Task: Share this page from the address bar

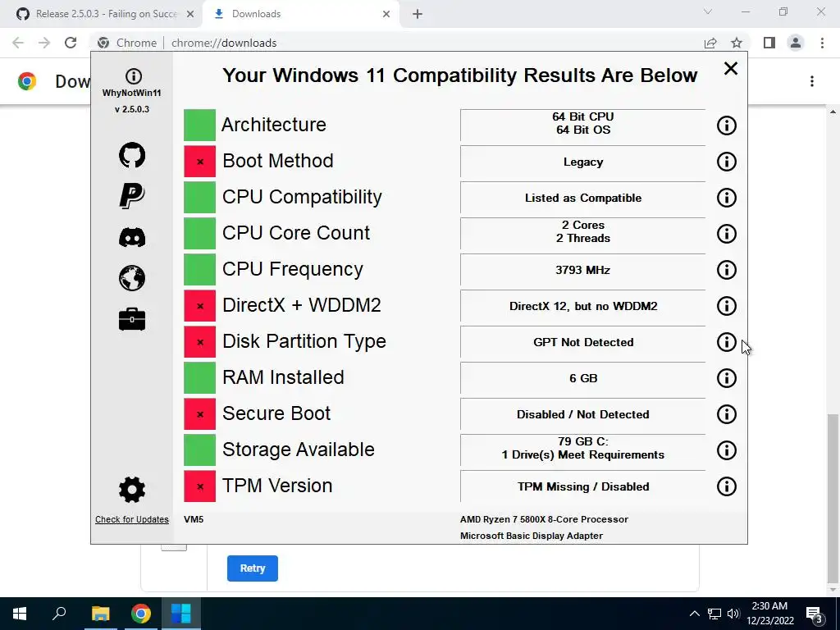Action: (x=710, y=43)
